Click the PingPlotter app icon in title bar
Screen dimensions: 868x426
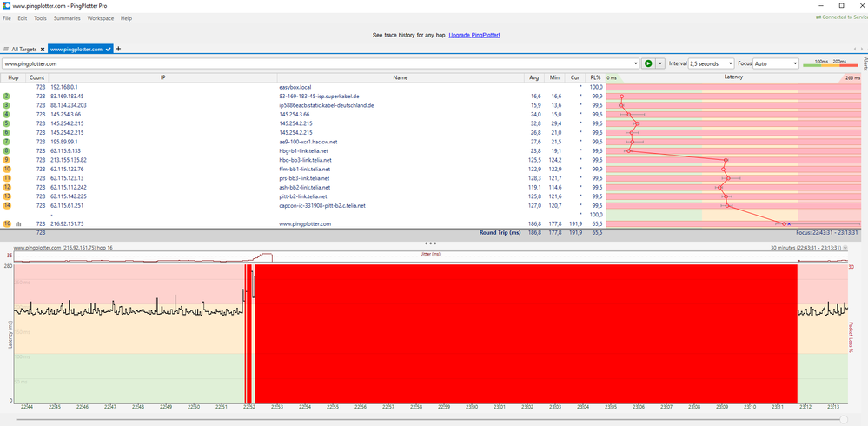(6, 5)
